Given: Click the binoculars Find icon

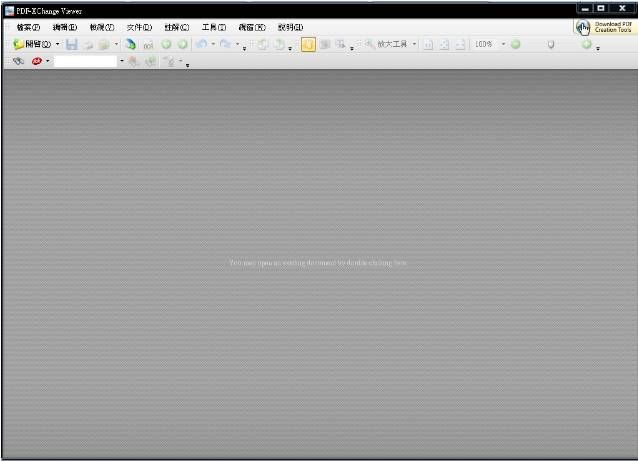Looking at the screenshot, I should coord(18,61).
